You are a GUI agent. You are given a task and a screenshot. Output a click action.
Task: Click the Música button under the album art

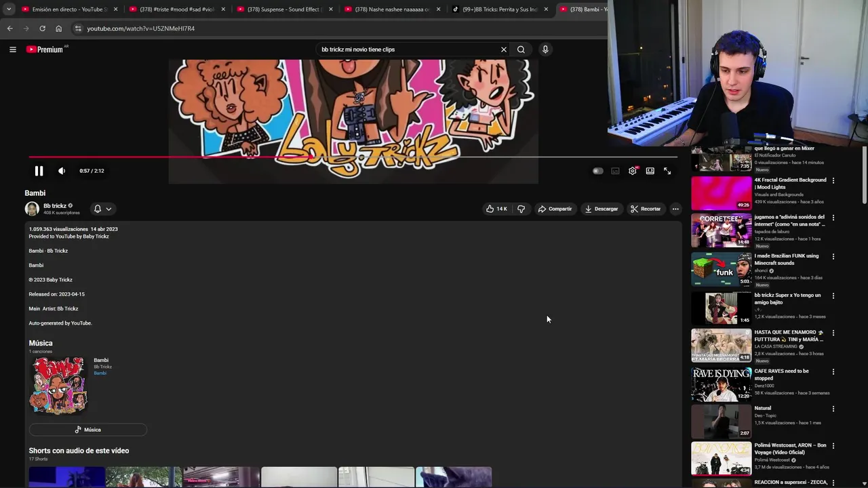pyautogui.click(x=87, y=430)
